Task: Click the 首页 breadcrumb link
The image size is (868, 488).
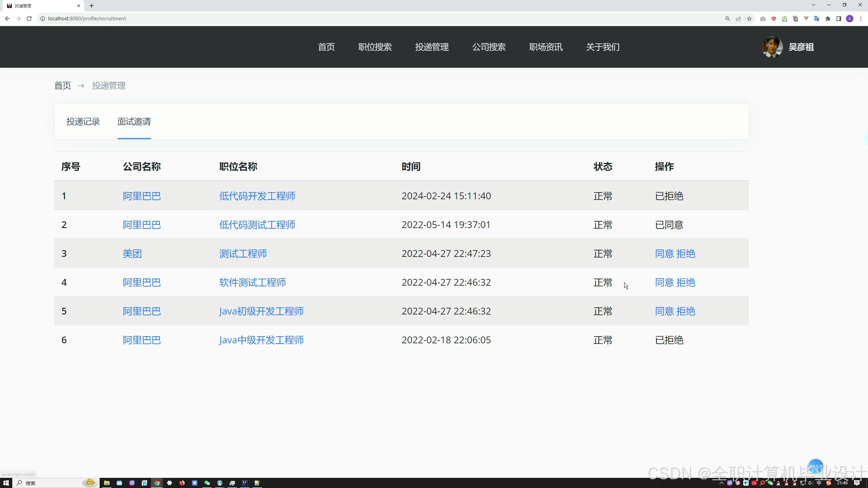Action: point(63,85)
